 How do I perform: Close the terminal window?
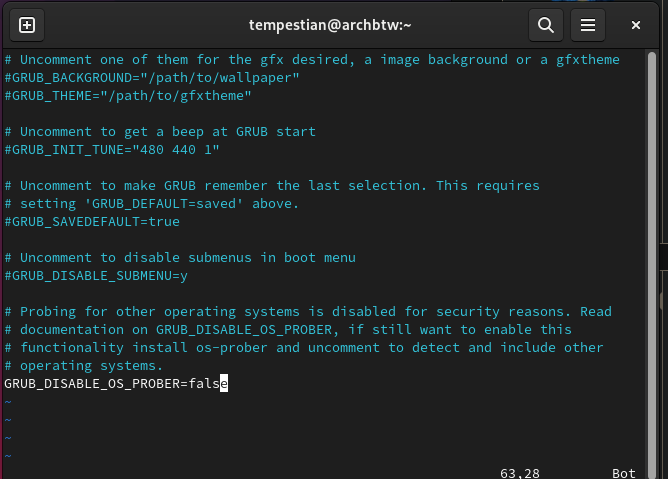[636, 25]
